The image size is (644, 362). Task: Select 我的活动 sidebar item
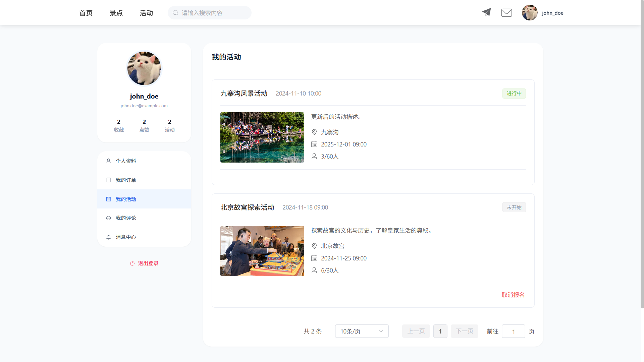tap(126, 199)
